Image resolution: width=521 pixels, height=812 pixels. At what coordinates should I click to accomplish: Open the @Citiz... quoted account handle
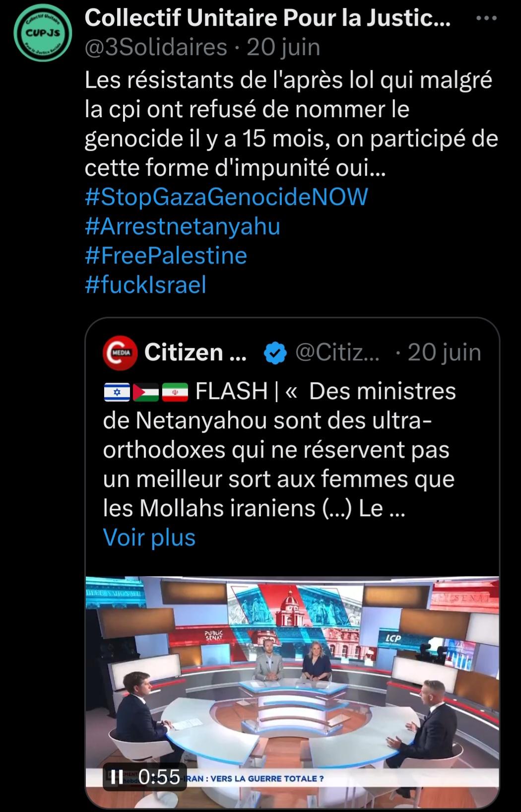[337, 352]
